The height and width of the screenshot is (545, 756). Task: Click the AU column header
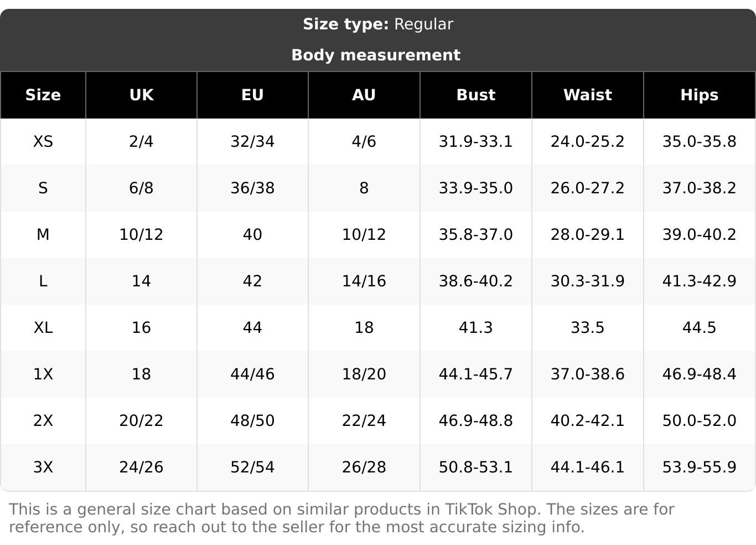pyautogui.click(x=364, y=95)
